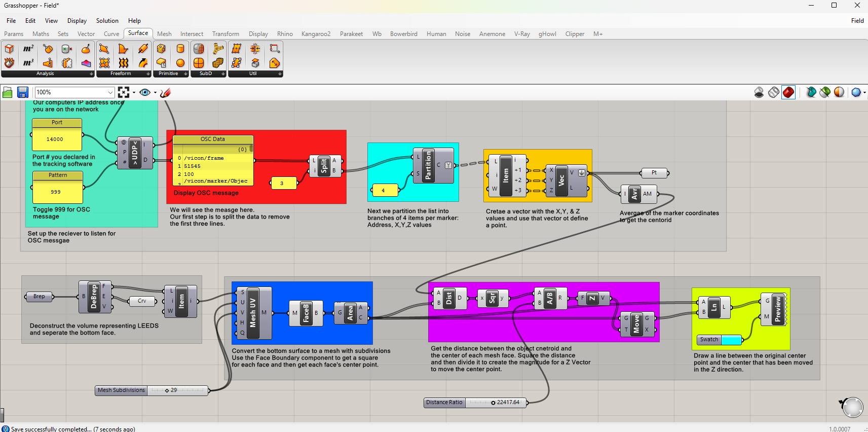Select the sketch markup pen tool
868x432 pixels.
(x=165, y=92)
